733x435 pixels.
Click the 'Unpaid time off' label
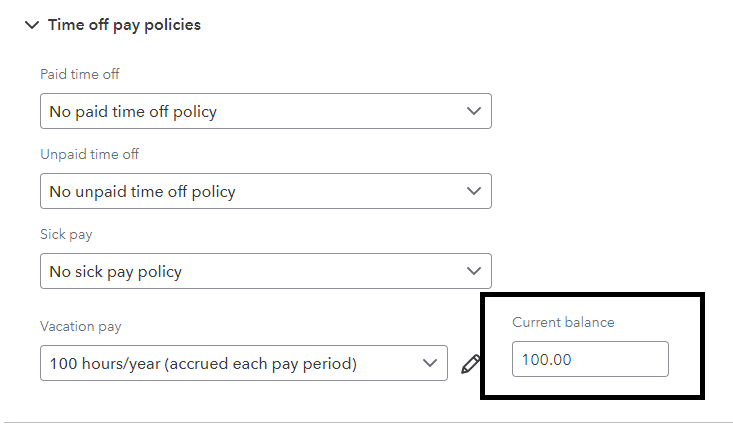(89, 155)
